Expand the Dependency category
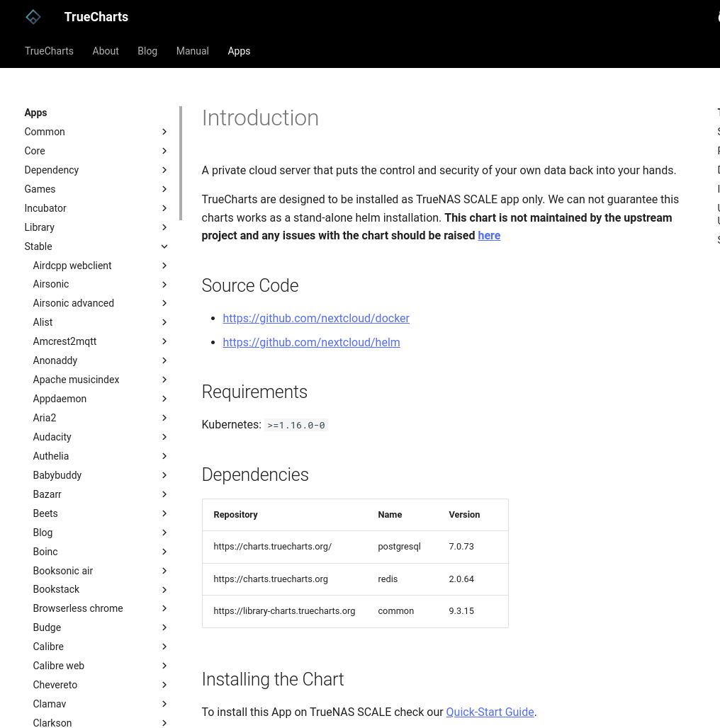Viewport: 720px width, 728px height. [164, 170]
